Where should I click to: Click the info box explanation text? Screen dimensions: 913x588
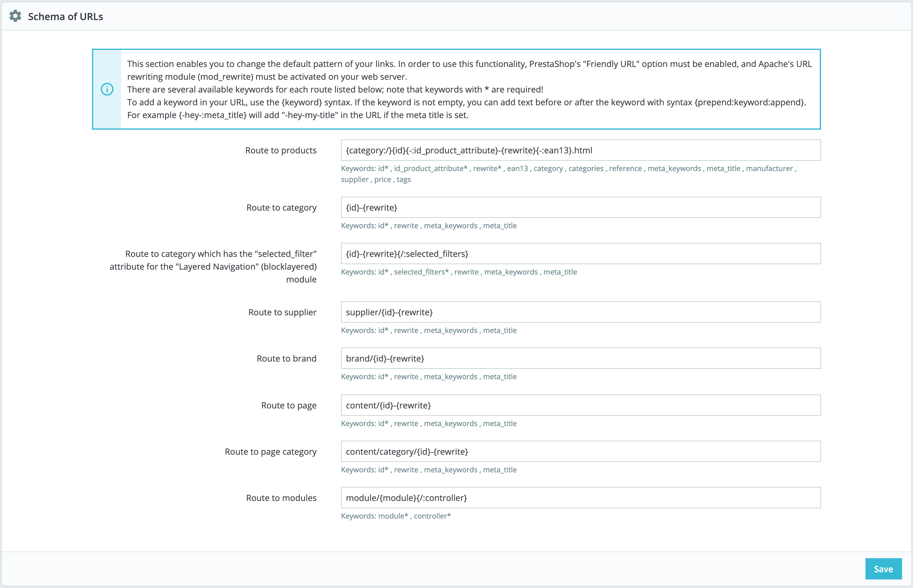coord(469,89)
